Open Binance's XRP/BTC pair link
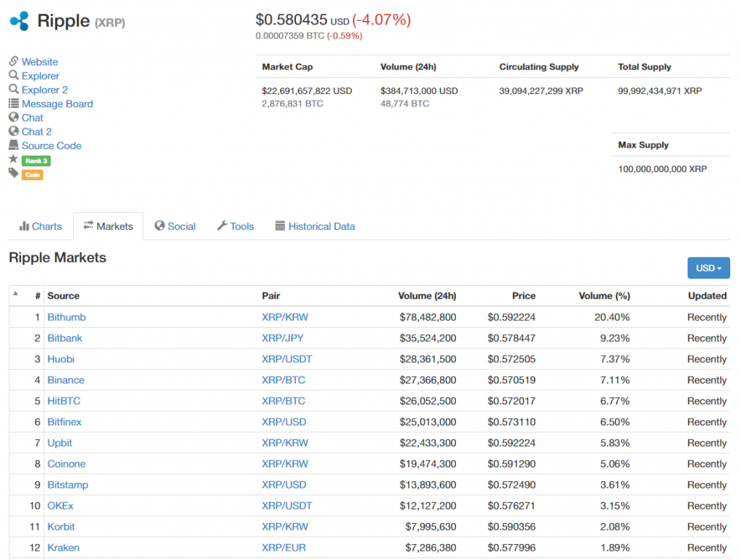This screenshot has width=741, height=560. point(284,380)
